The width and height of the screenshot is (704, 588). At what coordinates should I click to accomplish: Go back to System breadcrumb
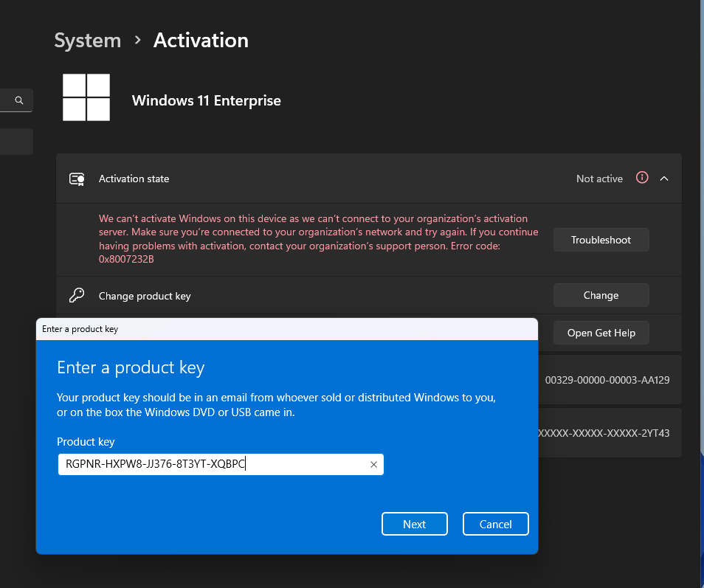pos(88,41)
